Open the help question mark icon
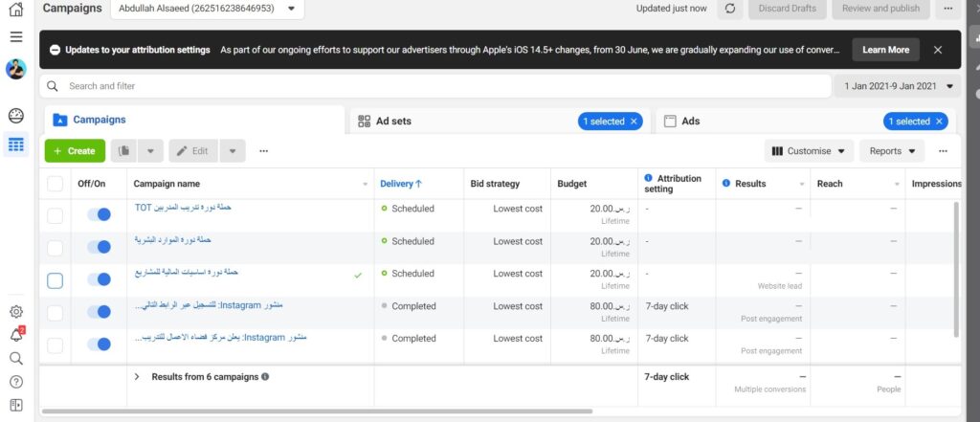This screenshot has height=422, width=980. click(x=15, y=381)
